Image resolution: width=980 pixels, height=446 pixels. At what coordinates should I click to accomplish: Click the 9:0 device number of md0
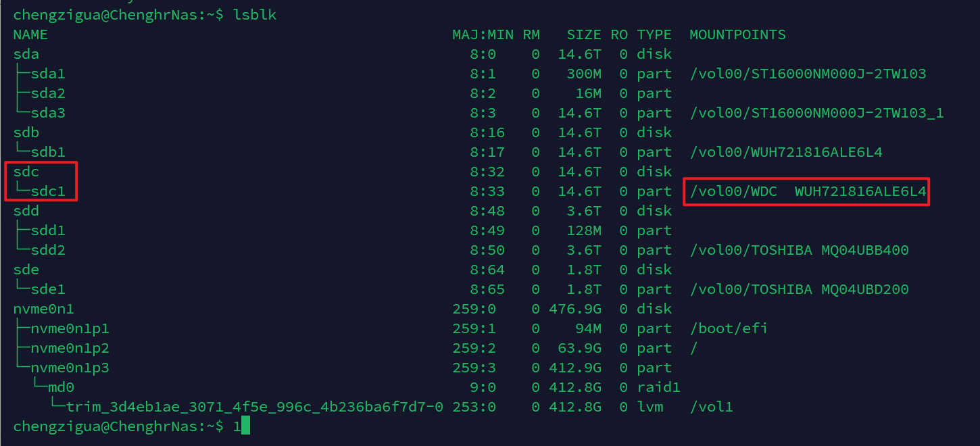(x=483, y=387)
